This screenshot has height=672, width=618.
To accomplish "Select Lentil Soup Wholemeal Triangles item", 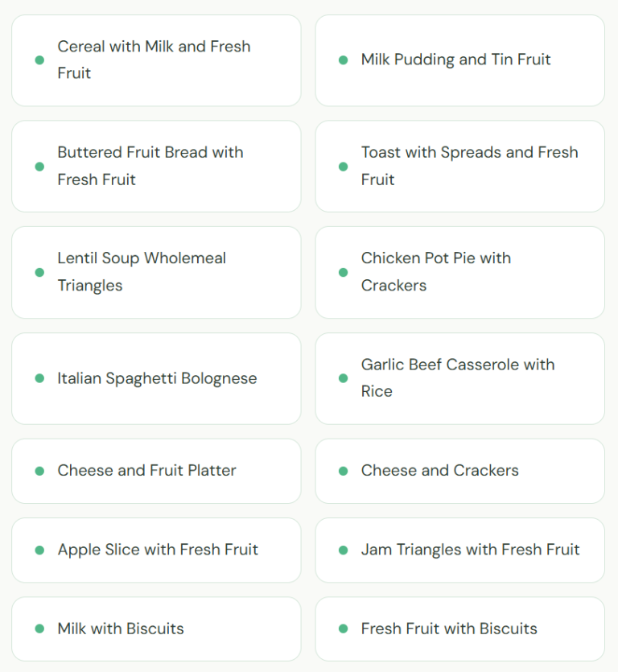I will coord(142,272).
